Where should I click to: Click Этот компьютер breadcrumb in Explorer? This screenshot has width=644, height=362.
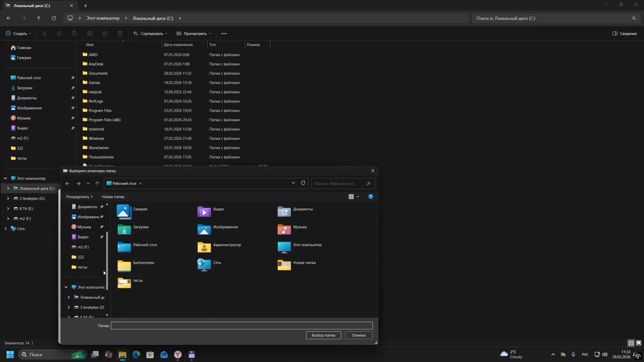(103, 18)
